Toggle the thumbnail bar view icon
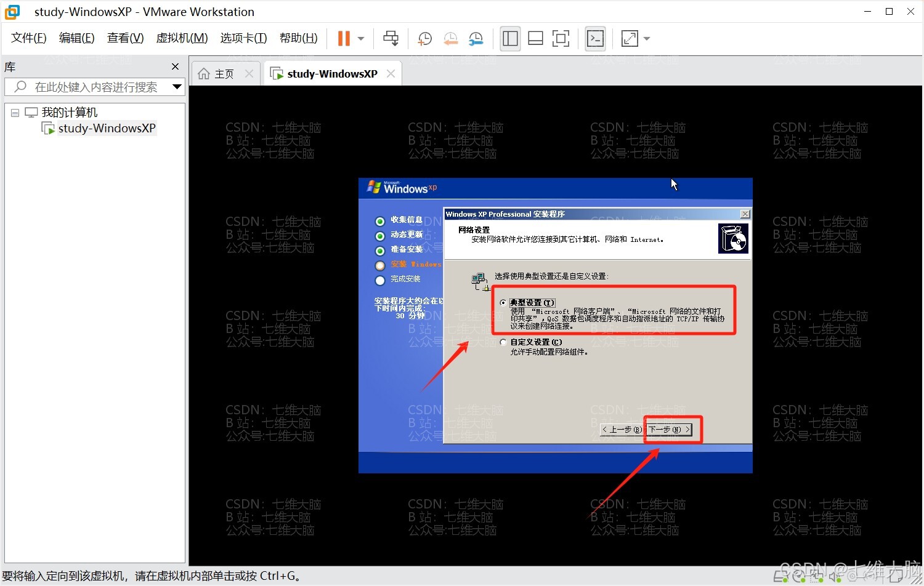Image resolution: width=924 pixels, height=586 pixels. pos(535,38)
